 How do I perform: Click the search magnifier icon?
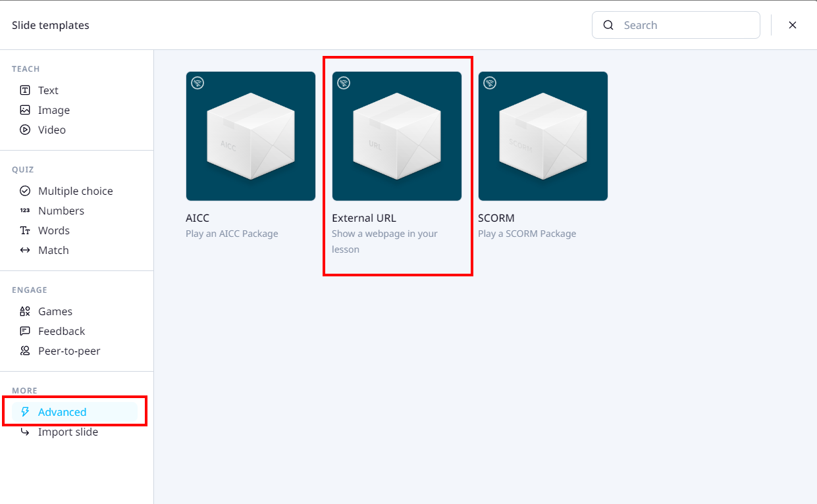[x=608, y=25]
